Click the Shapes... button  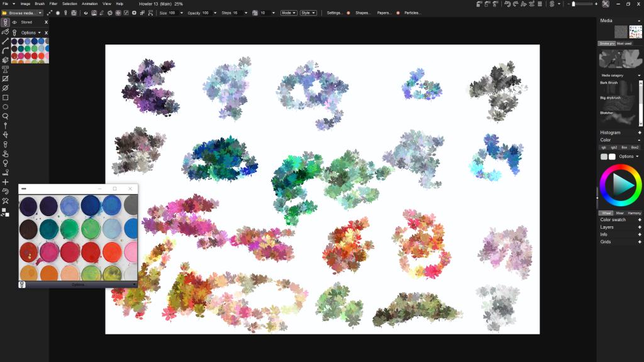(363, 13)
